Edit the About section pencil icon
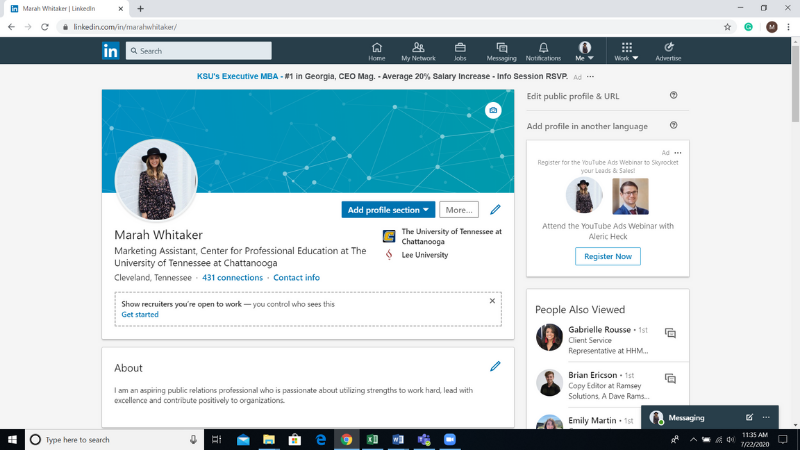800x450 pixels. pos(495,366)
